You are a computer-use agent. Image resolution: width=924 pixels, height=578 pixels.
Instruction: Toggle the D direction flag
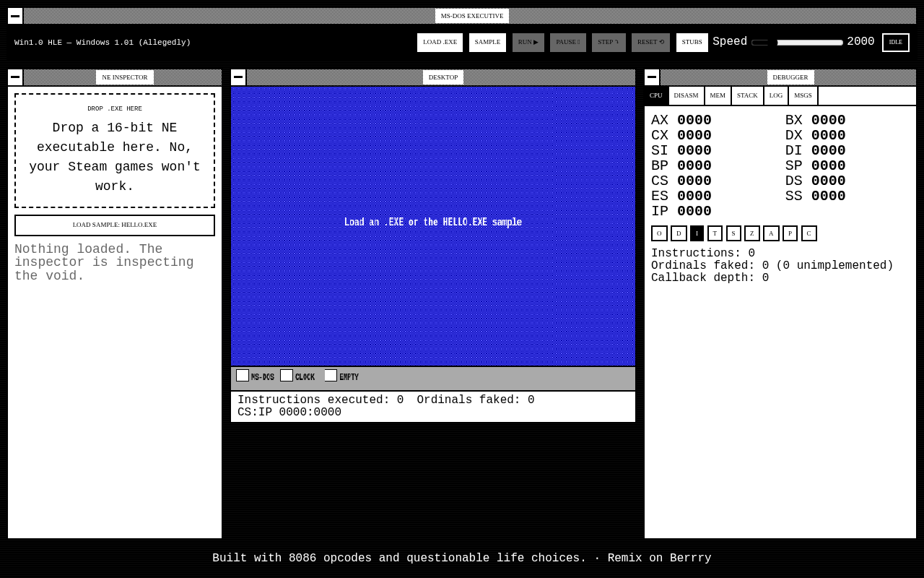679,233
